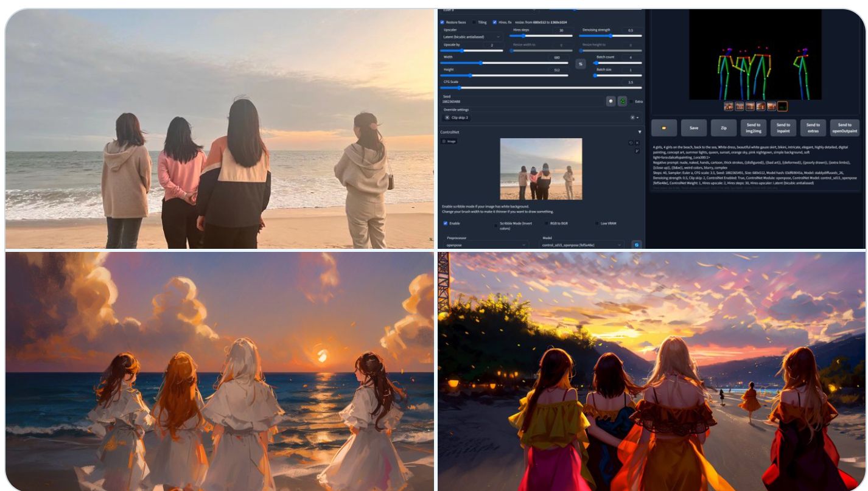Clear all override settings
This screenshot has width=868, height=491.
(x=632, y=117)
